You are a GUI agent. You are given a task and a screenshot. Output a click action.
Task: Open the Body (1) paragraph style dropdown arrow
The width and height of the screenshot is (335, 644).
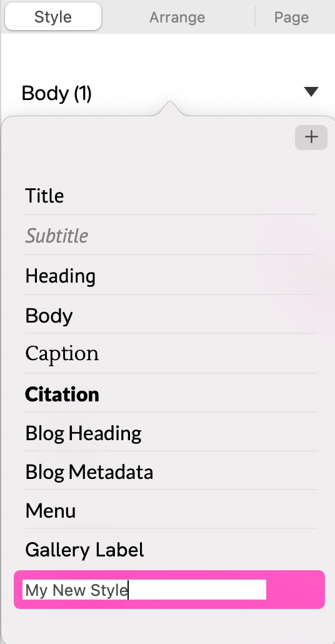pos(311,91)
